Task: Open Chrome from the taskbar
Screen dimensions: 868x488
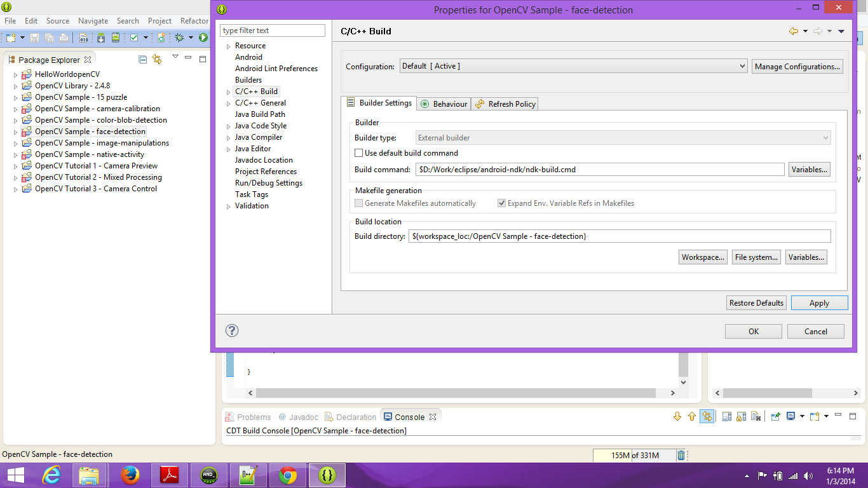Action: [288, 475]
